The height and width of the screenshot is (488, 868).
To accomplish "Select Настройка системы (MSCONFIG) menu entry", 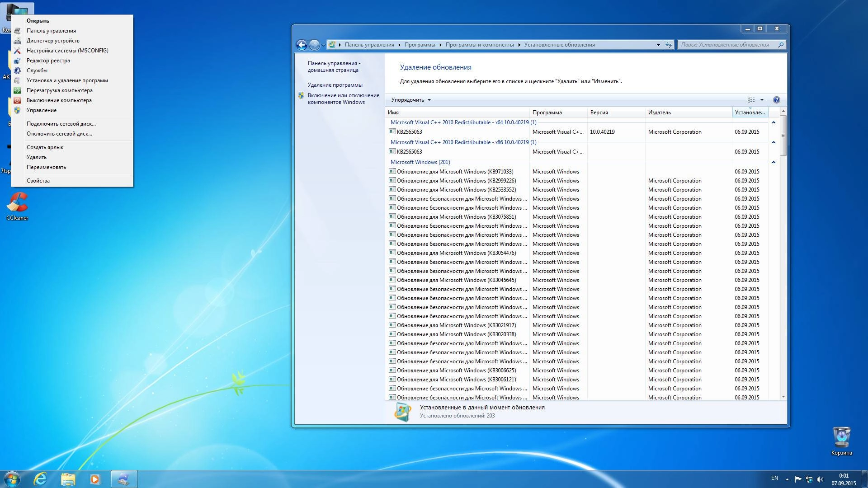I will (x=72, y=51).
